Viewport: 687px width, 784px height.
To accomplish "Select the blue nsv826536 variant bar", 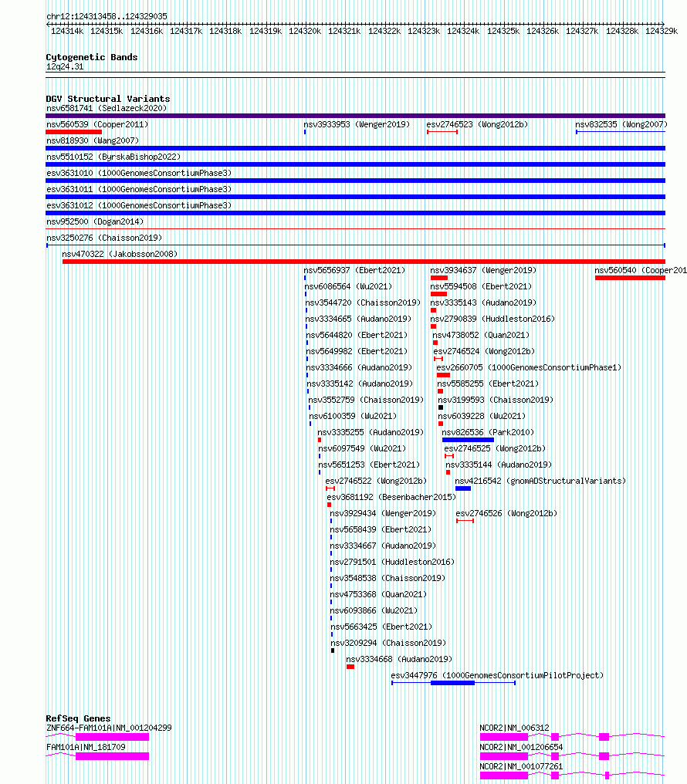I will pos(468,440).
